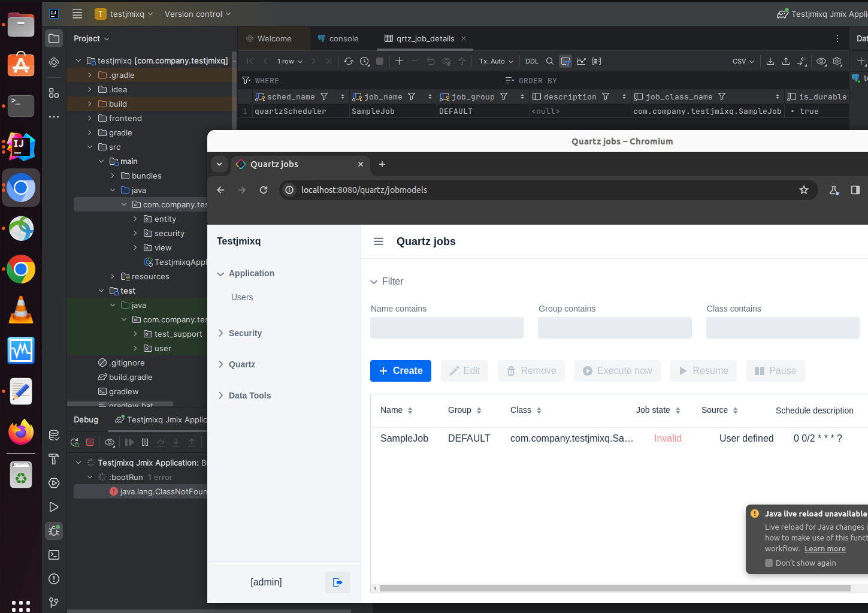Screen dimensions: 868x613
Task: Reload the Chromium page
Action: coord(264,190)
